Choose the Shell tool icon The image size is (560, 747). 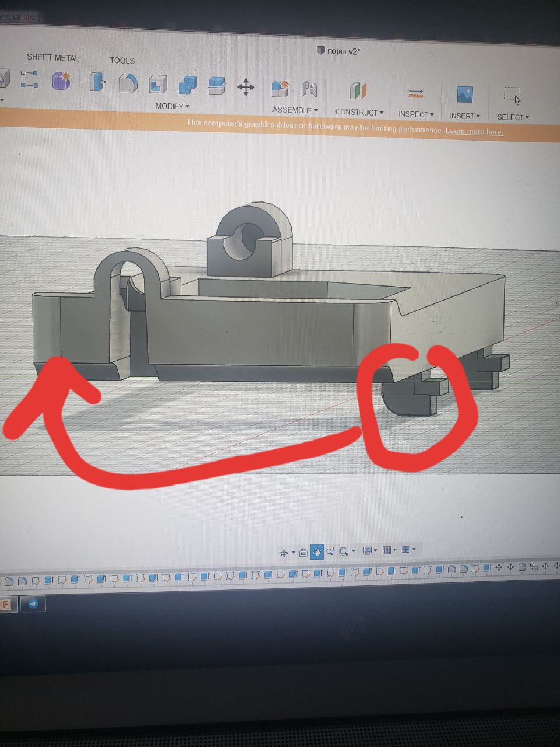coord(157,84)
